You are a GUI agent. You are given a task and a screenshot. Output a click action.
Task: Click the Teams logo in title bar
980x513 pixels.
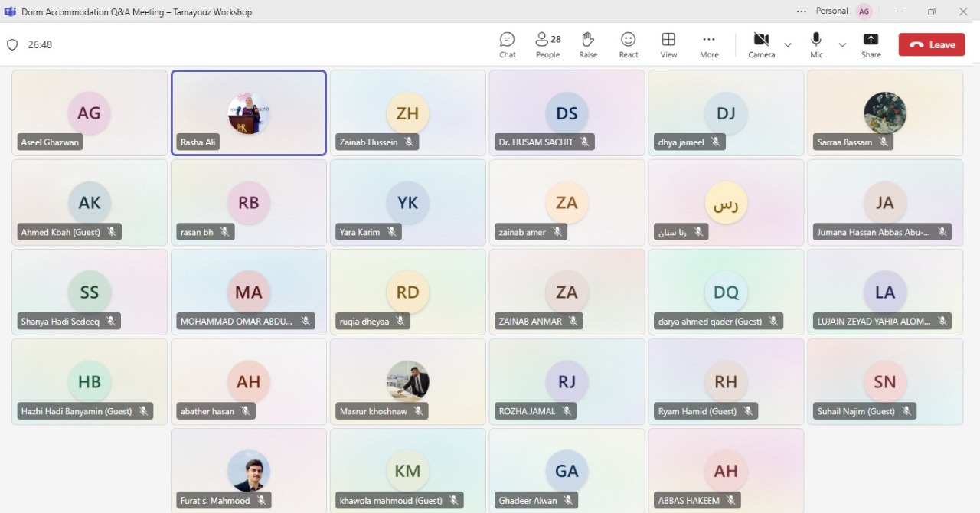(x=11, y=11)
